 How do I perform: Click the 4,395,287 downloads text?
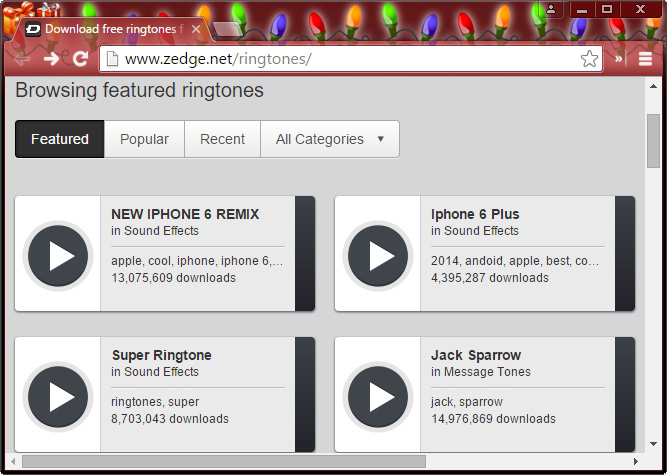pyautogui.click(x=490, y=278)
